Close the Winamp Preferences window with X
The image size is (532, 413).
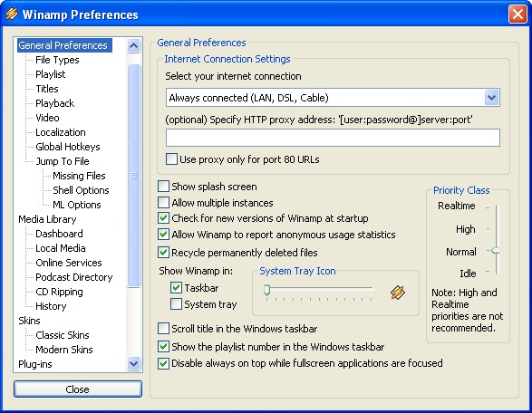pos(517,14)
